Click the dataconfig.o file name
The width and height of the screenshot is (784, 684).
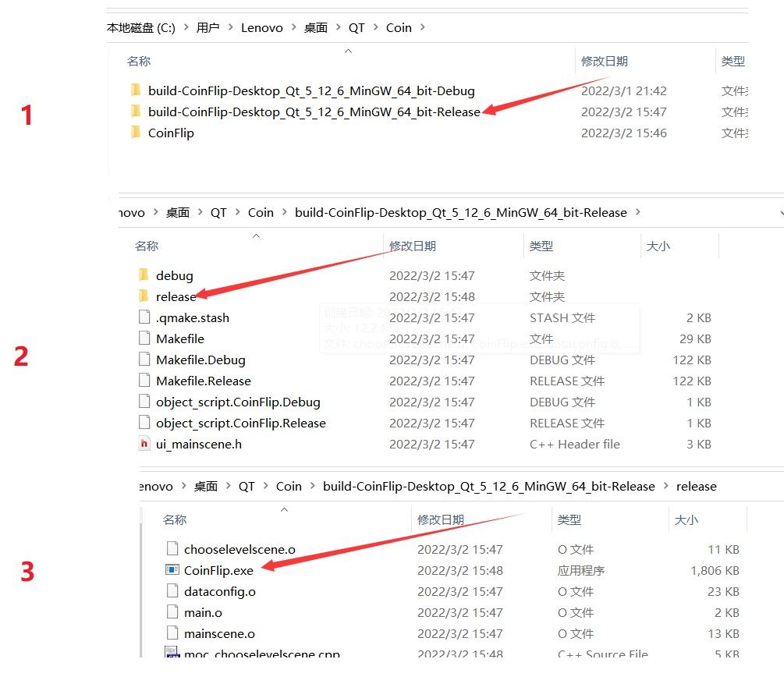click(x=220, y=591)
